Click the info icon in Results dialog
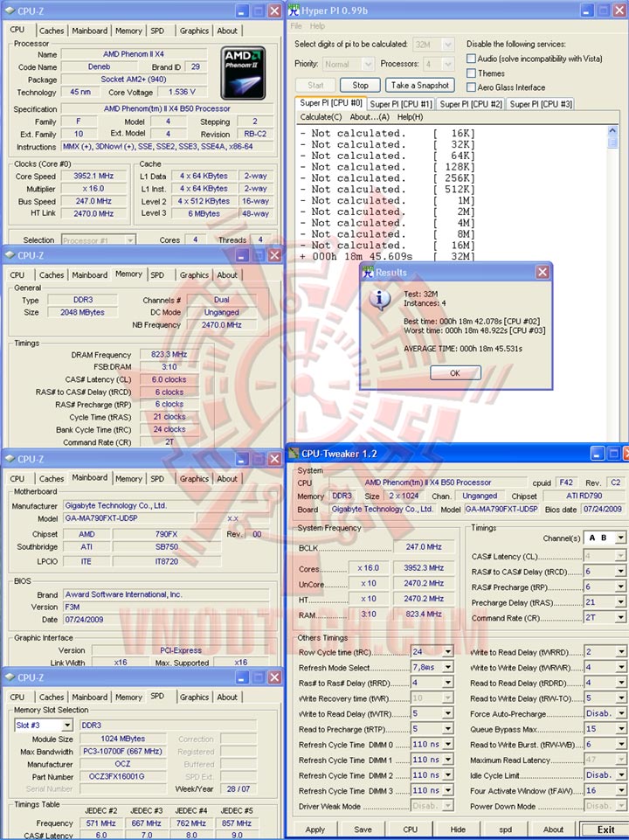Screen dimensions: 629x840 click(x=379, y=298)
